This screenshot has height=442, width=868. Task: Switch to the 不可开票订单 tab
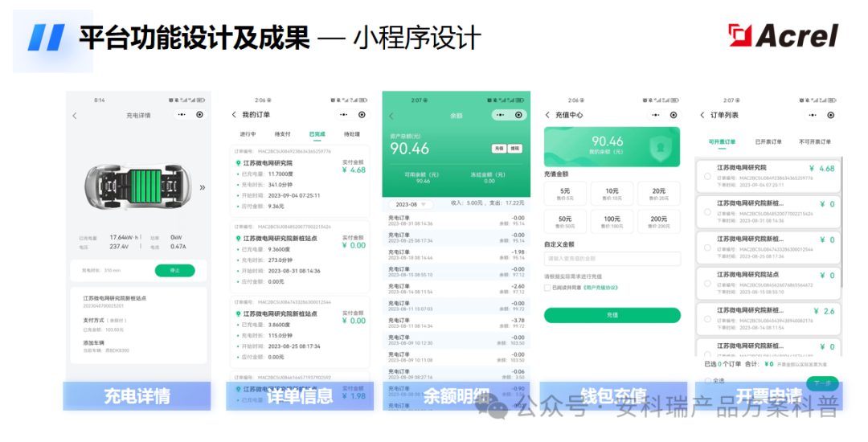click(x=815, y=142)
